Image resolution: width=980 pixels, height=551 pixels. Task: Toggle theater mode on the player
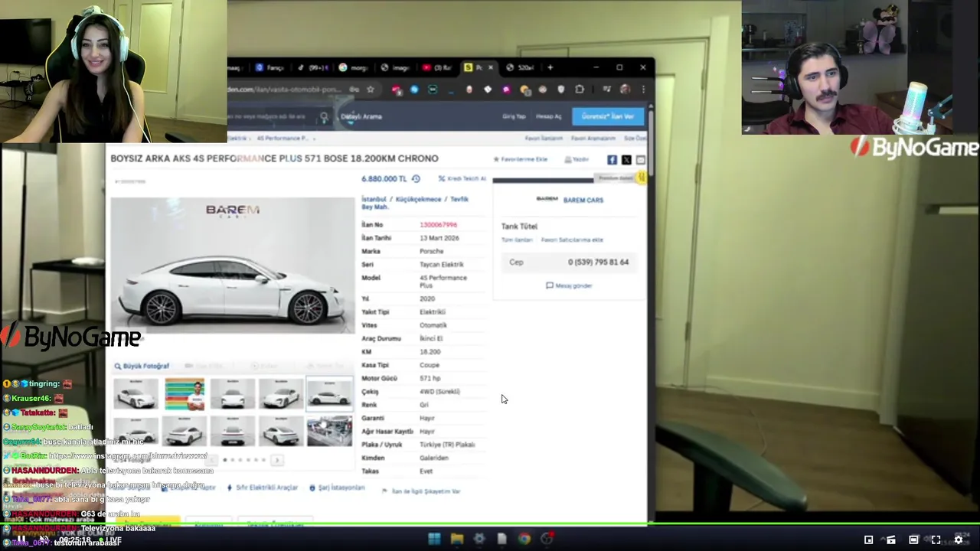[913, 540]
